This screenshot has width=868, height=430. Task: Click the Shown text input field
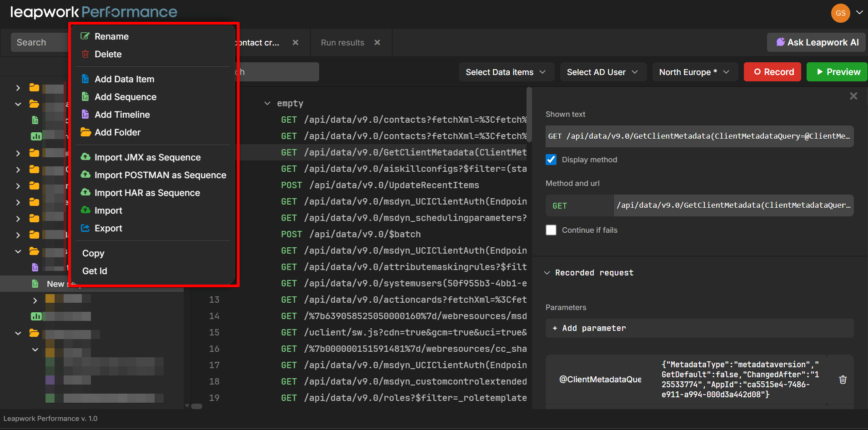tap(699, 136)
